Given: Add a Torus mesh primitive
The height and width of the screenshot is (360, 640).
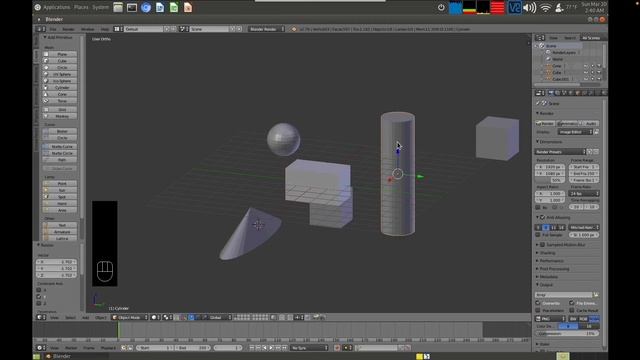Looking at the screenshot, I should pyautogui.click(x=60, y=101).
